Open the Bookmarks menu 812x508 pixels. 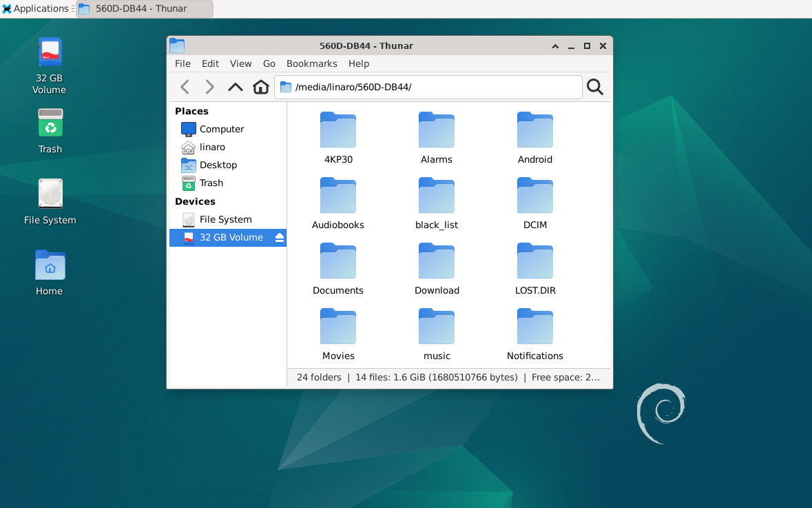click(x=311, y=63)
